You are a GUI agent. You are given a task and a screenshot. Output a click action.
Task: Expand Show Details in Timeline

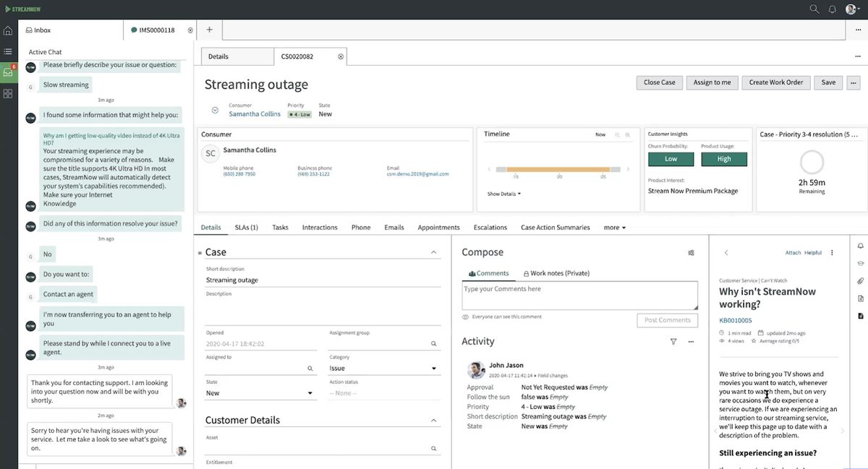click(504, 194)
